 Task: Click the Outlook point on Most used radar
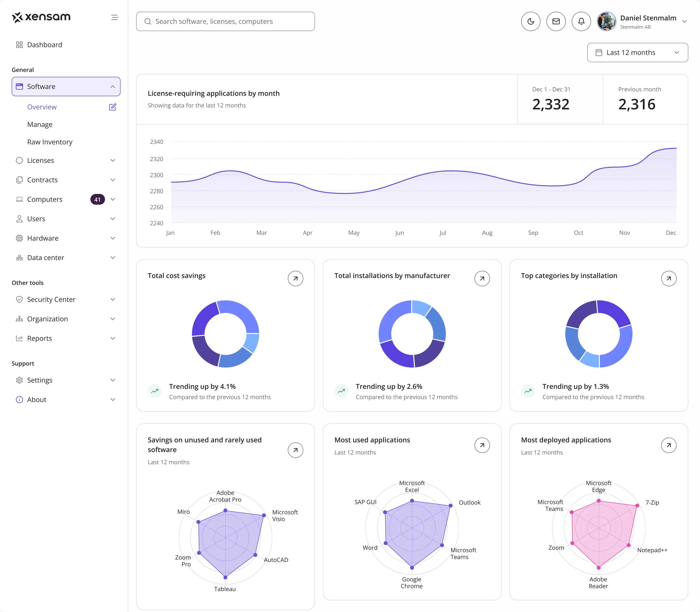(451, 506)
